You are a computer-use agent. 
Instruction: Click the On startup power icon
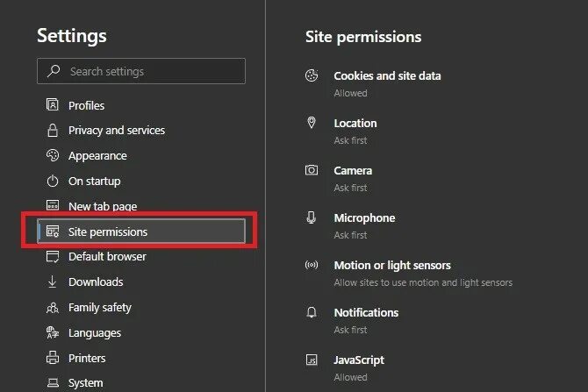pyautogui.click(x=52, y=182)
